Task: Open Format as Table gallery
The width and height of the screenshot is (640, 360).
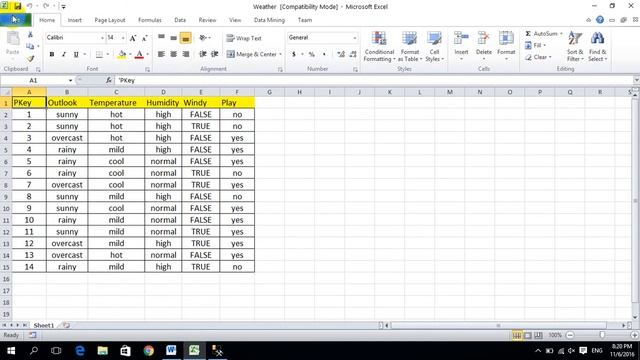Action: click(x=409, y=46)
